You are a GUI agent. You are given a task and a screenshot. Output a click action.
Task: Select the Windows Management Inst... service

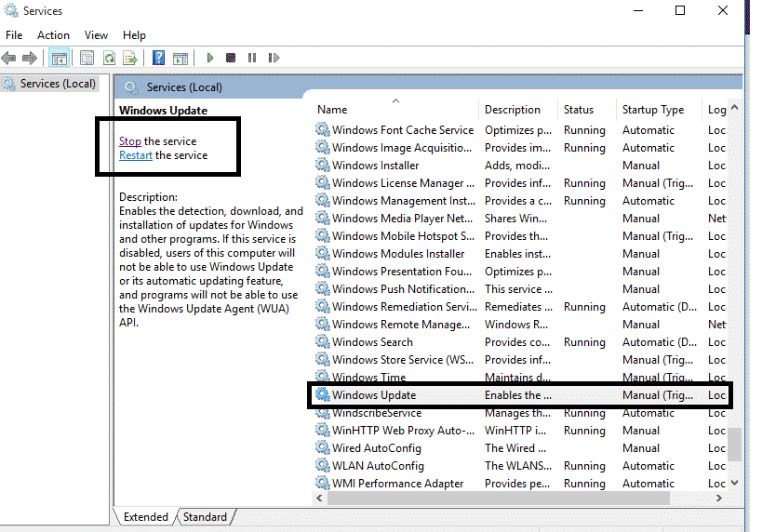pos(520,201)
